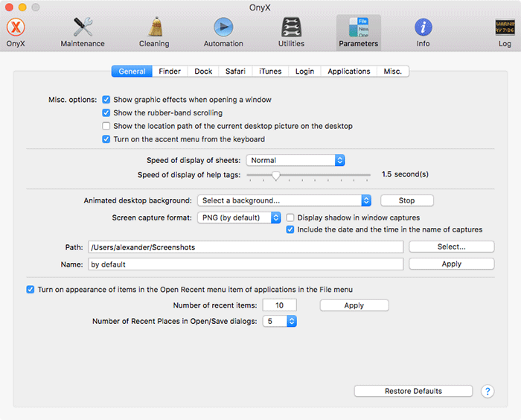Click the screenshots Path text field
This screenshot has width=521, height=420.
pos(245,246)
